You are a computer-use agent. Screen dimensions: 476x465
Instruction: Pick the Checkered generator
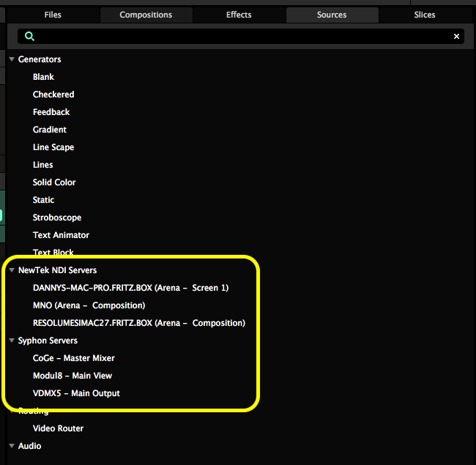[x=53, y=94]
